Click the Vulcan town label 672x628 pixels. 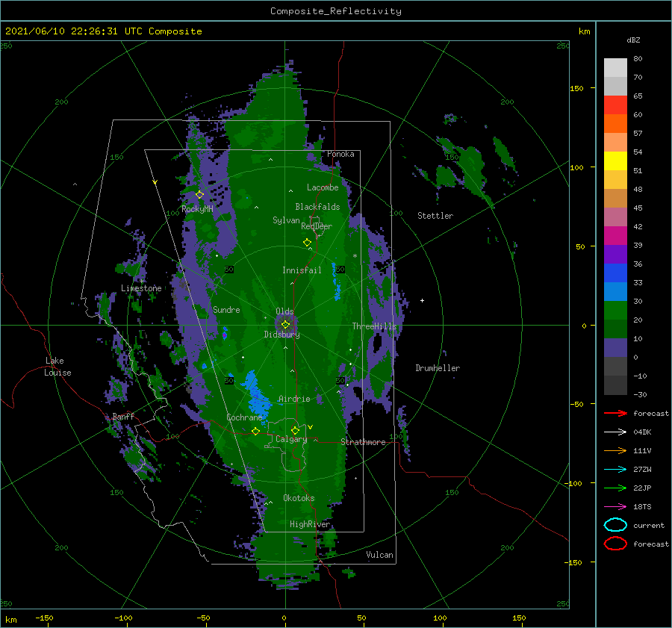pos(379,555)
